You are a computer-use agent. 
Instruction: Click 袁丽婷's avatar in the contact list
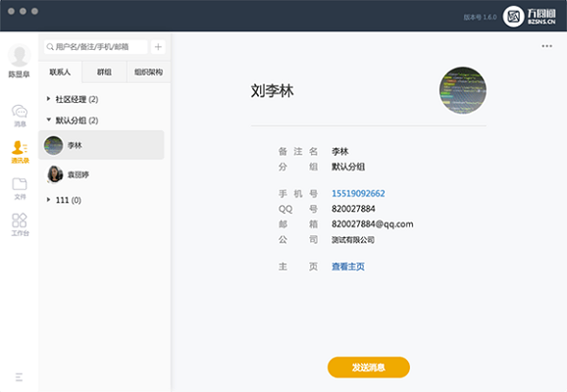click(x=55, y=174)
